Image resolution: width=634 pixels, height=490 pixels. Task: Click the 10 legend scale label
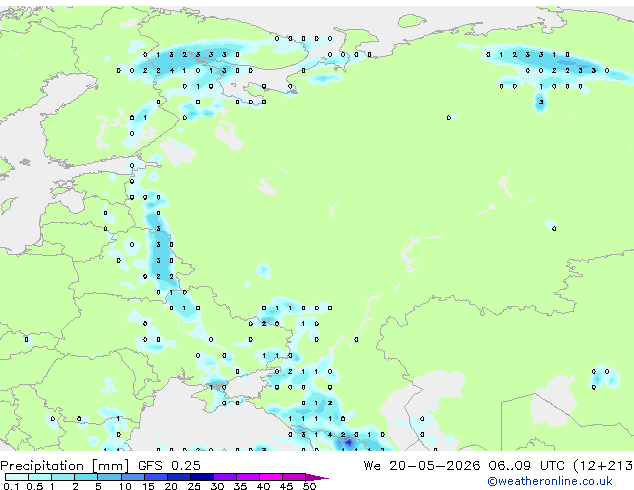[125, 486]
